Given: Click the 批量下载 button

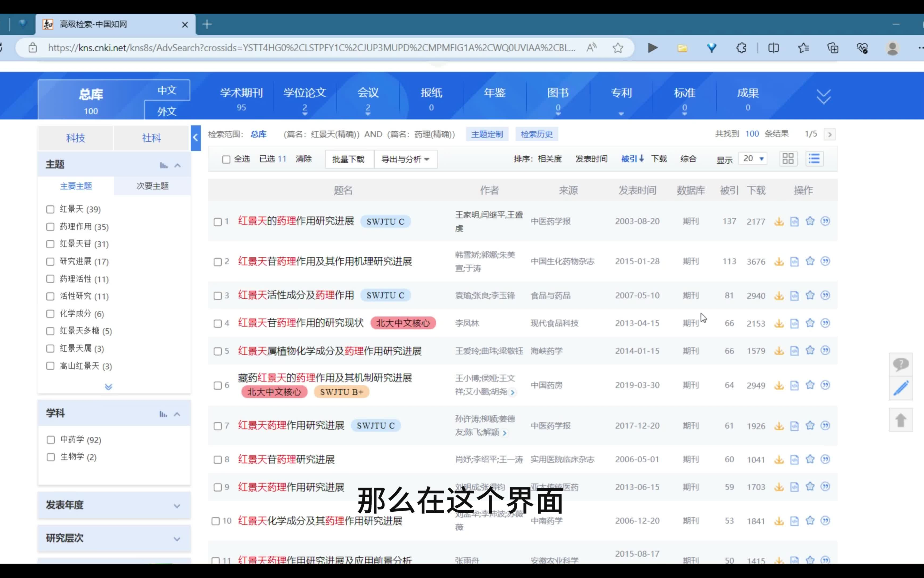Looking at the screenshot, I should pyautogui.click(x=348, y=159).
